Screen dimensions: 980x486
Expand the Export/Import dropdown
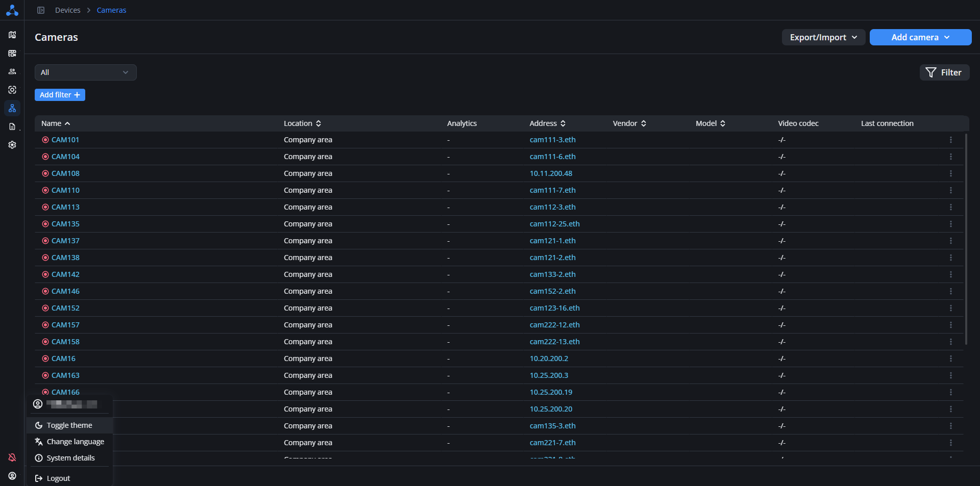coord(823,37)
